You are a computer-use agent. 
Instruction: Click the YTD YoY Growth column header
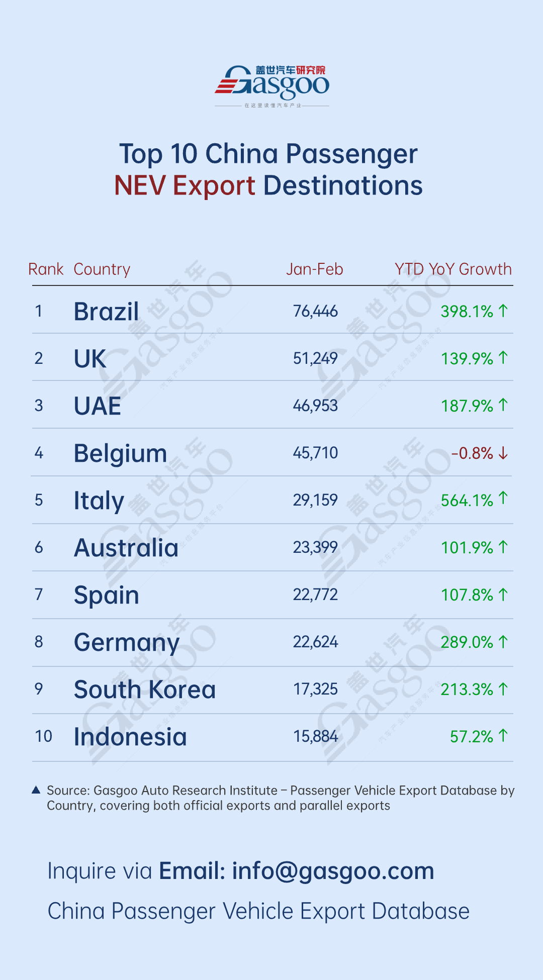[x=453, y=269]
